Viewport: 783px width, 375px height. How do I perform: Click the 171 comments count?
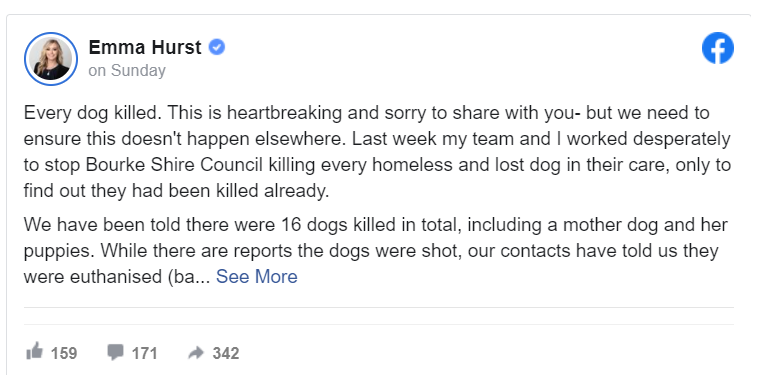(x=144, y=354)
